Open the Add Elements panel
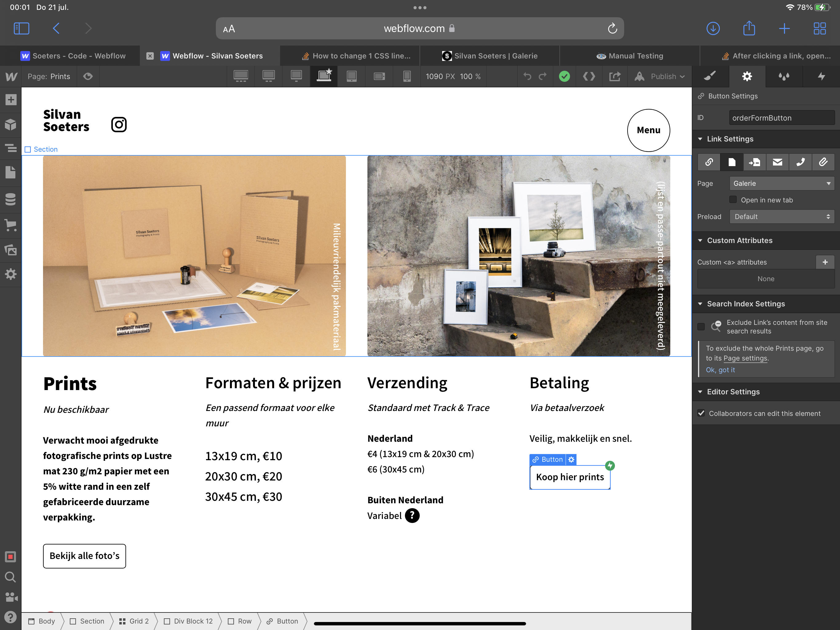840x630 pixels. tap(11, 100)
